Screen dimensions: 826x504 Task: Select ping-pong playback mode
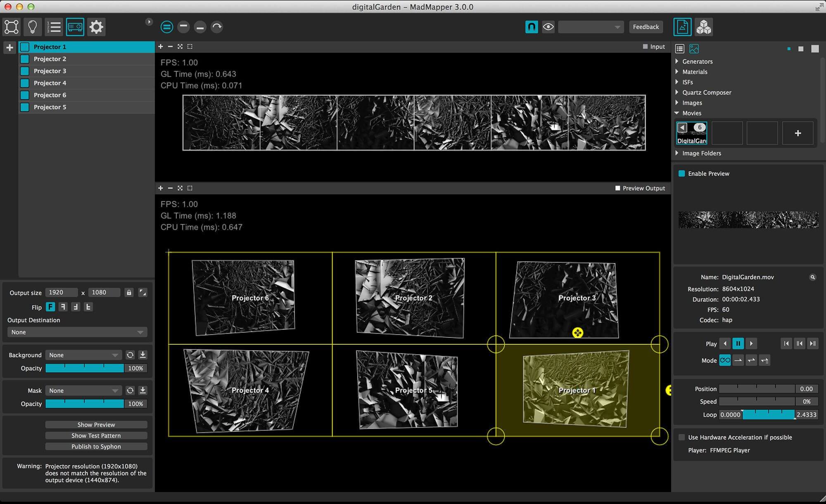coord(751,360)
